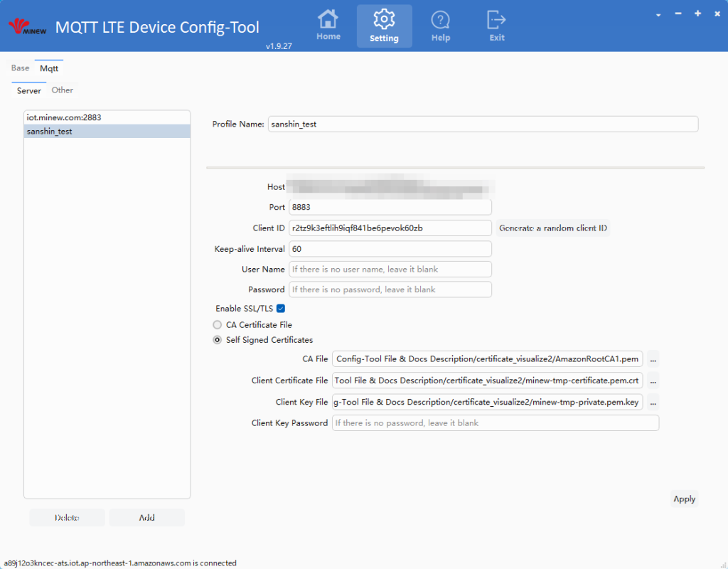Switch to the Base tab
728x569 pixels.
click(21, 68)
